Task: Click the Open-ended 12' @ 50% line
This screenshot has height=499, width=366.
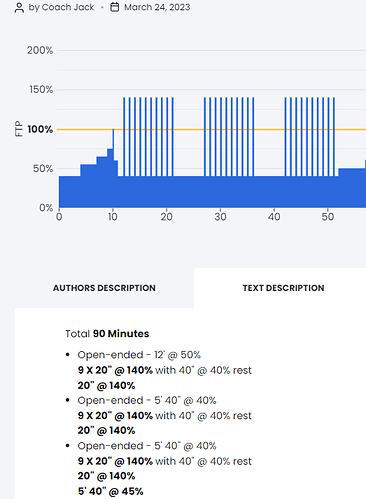Action: tap(139, 355)
